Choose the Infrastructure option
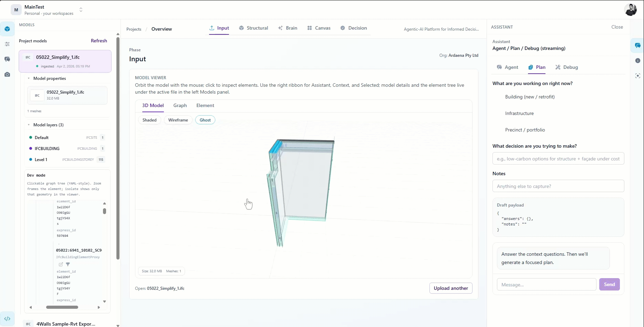644x327 pixels. (x=519, y=113)
